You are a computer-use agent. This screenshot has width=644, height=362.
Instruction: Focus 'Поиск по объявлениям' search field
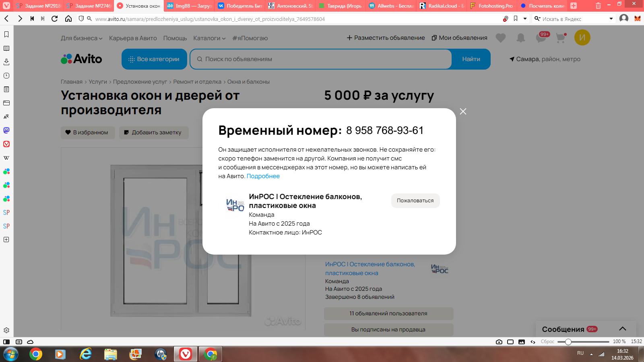tap(321, 59)
